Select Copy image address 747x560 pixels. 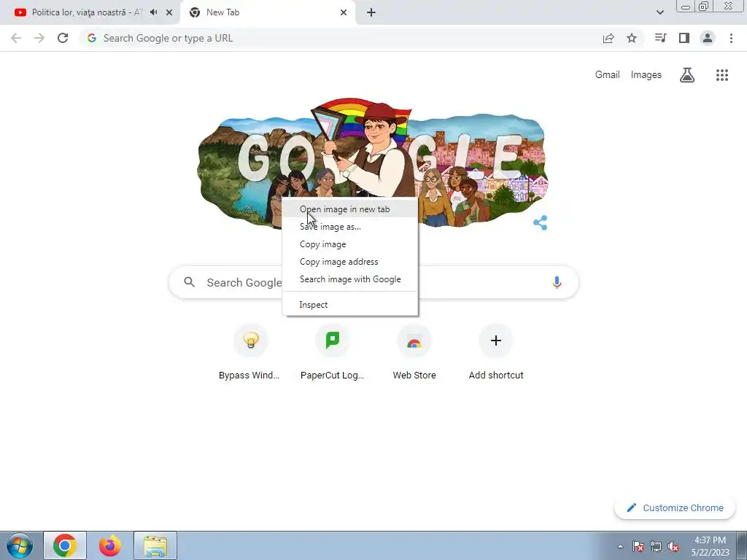point(350,262)
